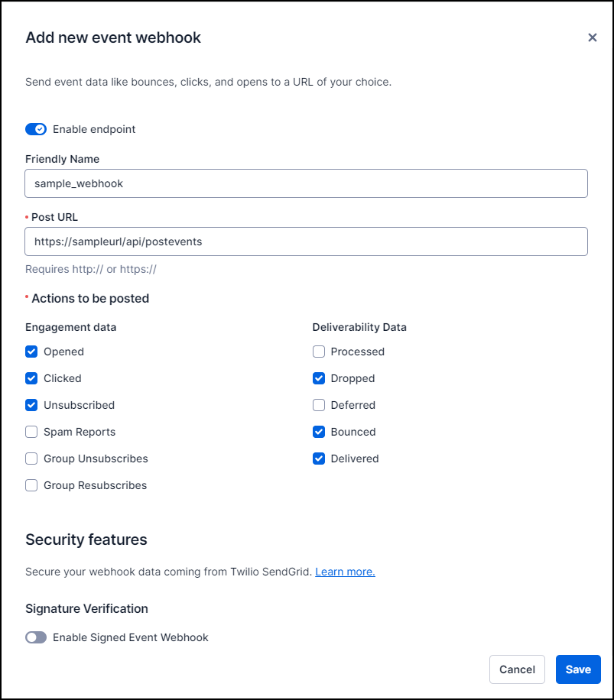Check the Group Unsubscribes checkbox
614x700 pixels.
click(31, 459)
